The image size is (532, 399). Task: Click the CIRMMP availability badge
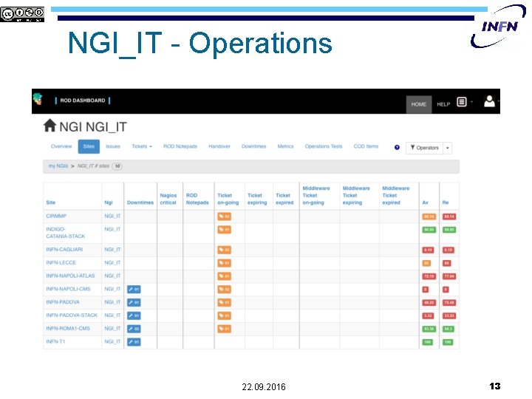click(x=429, y=216)
